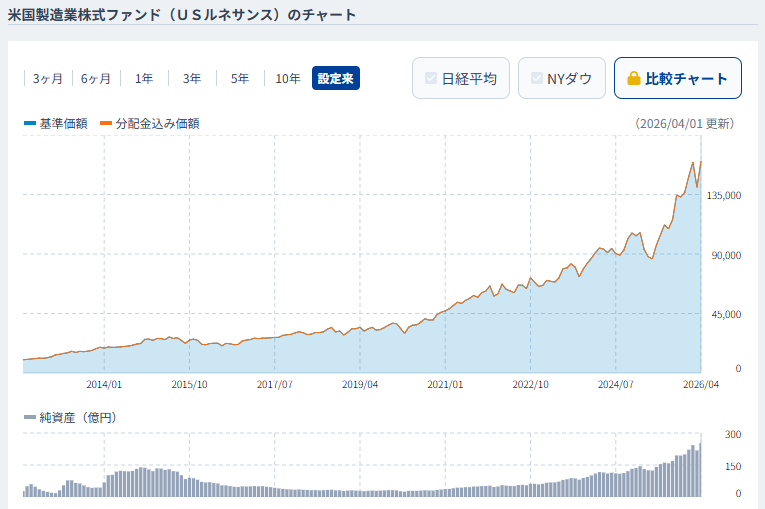The width and height of the screenshot is (765, 509).
Task: Click the chart title 米国製造業株式ファンド heading
Action: 182,15
